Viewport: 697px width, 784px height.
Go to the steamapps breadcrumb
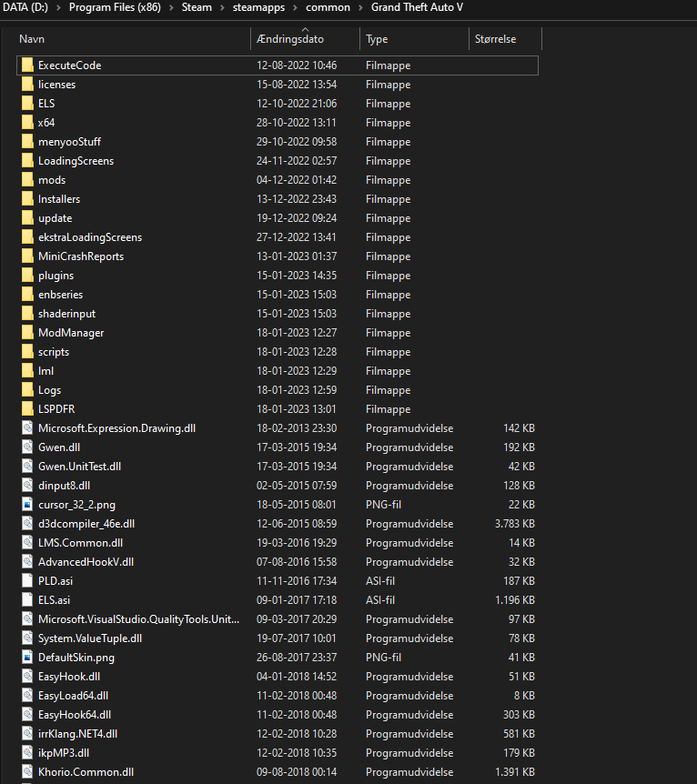pyautogui.click(x=258, y=7)
